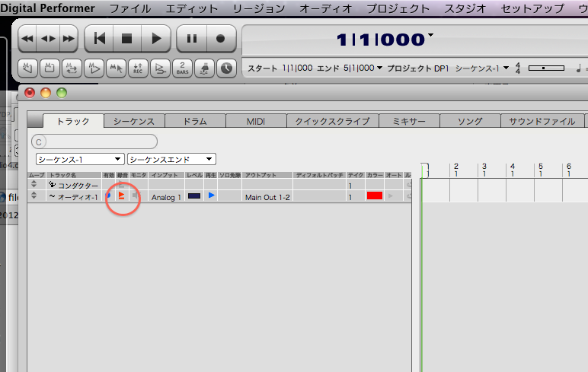
Task: Toggle Slave to External Sync clock
Action: pos(226,68)
